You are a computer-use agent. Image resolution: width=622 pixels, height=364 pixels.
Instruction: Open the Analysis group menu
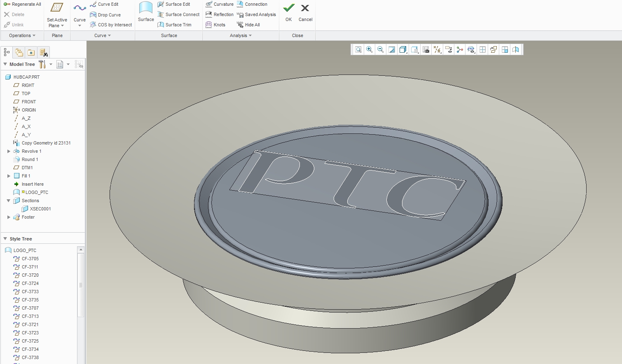pyautogui.click(x=241, y=35)
